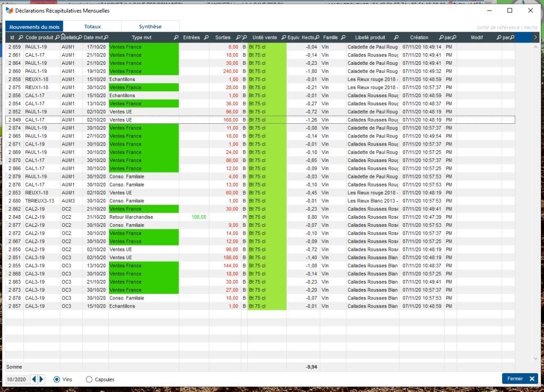Open the Synthèse tab
Image resolution: width=544 pixels, height=392 pixels.
click(150, 27)
